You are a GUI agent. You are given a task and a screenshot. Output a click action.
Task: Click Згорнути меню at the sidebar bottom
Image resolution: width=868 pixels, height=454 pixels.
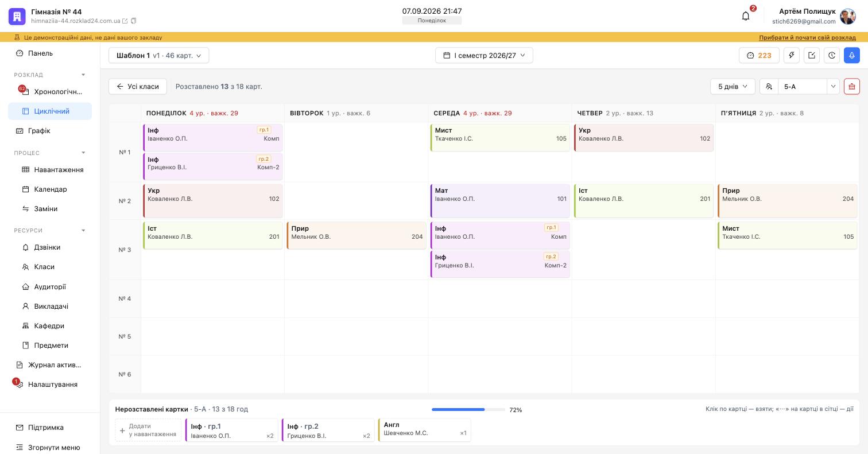[x=50, y=448]
